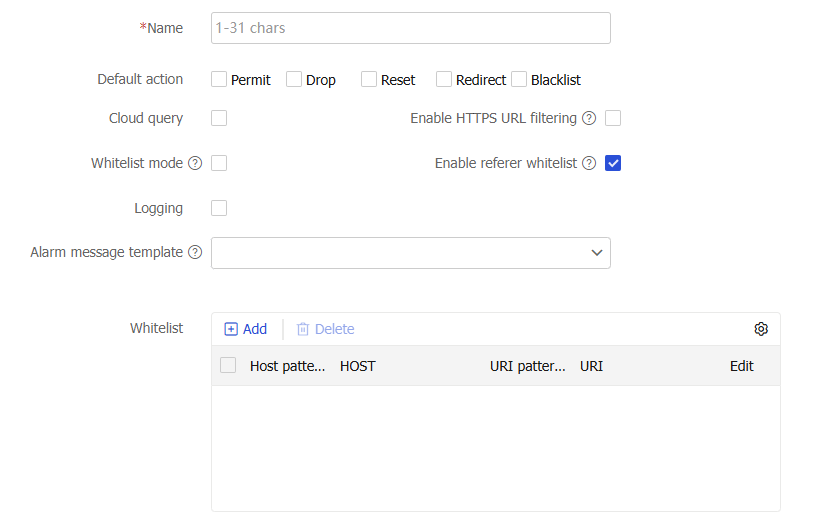Screen dimensions: 822x518
Task: Click Add to create a whitelist entry
Action: coord(246,329)
